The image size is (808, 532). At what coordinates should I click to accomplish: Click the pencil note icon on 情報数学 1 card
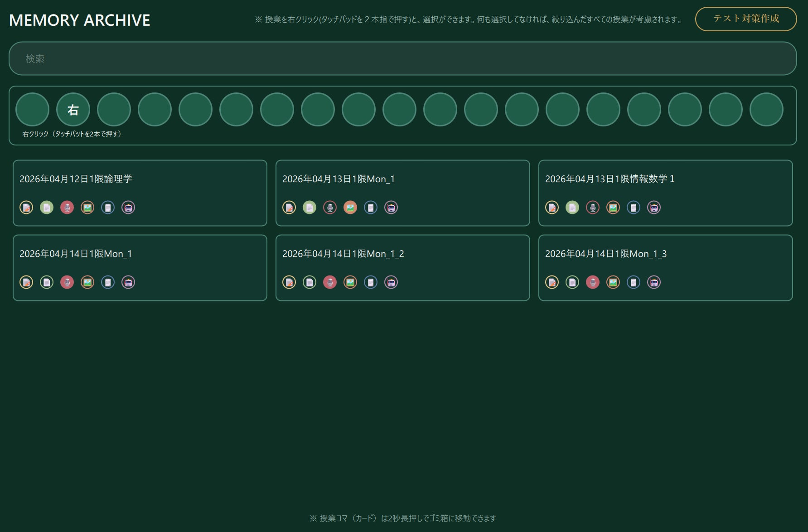pos(552,208)
